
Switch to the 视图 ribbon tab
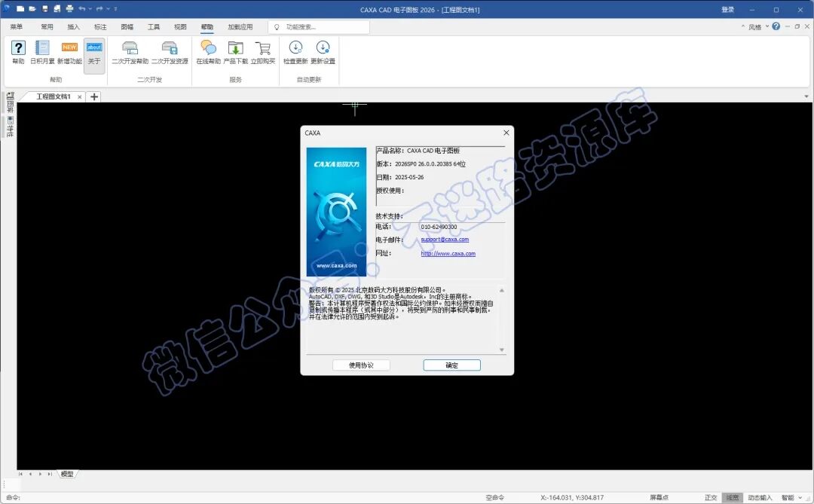[180, 27]
